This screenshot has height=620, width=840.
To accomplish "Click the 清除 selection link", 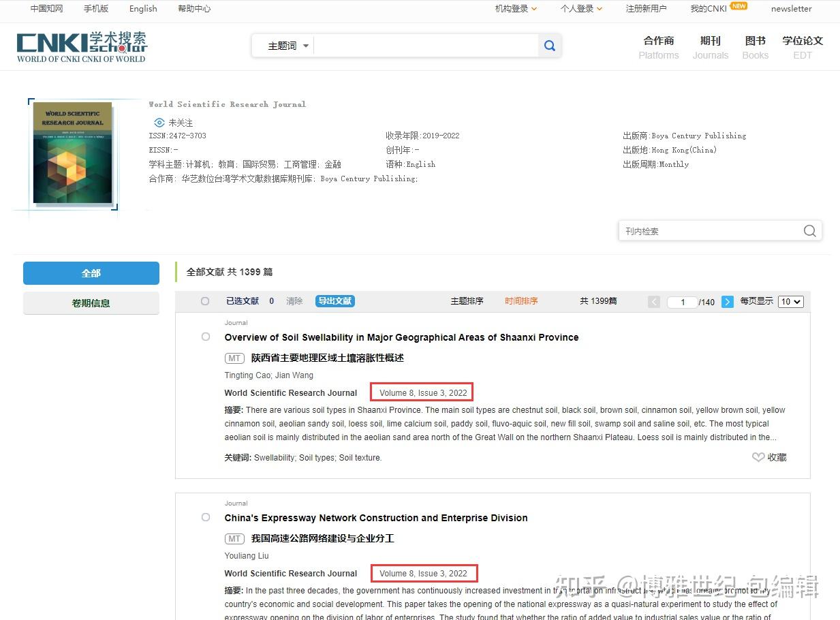I will coord(294,301).
